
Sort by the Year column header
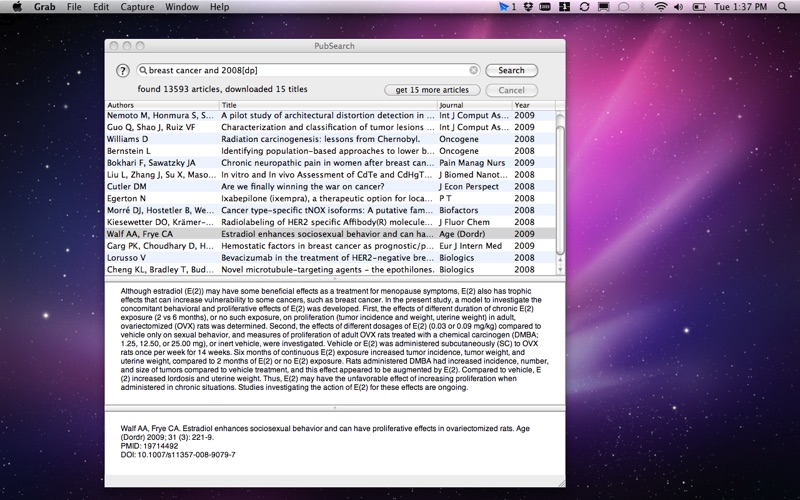pyautogui.click(x=534, y=105)
